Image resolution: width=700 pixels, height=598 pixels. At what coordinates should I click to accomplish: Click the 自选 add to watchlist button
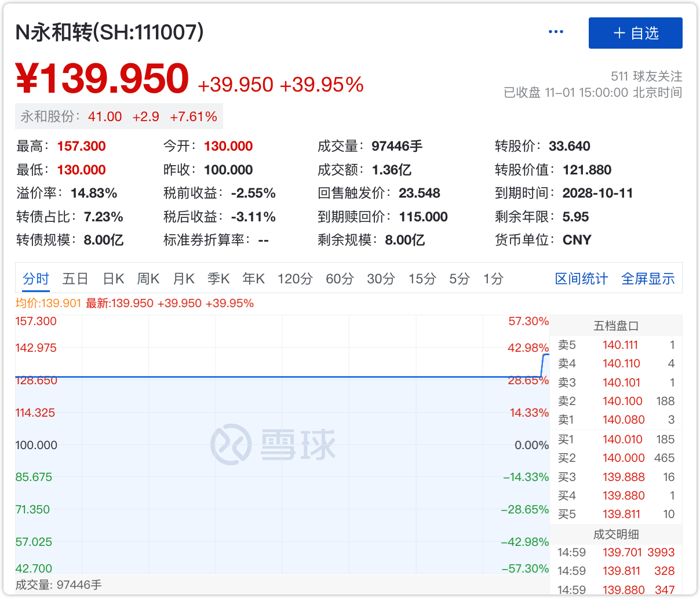pyautogui.click(x=635, y=33)
